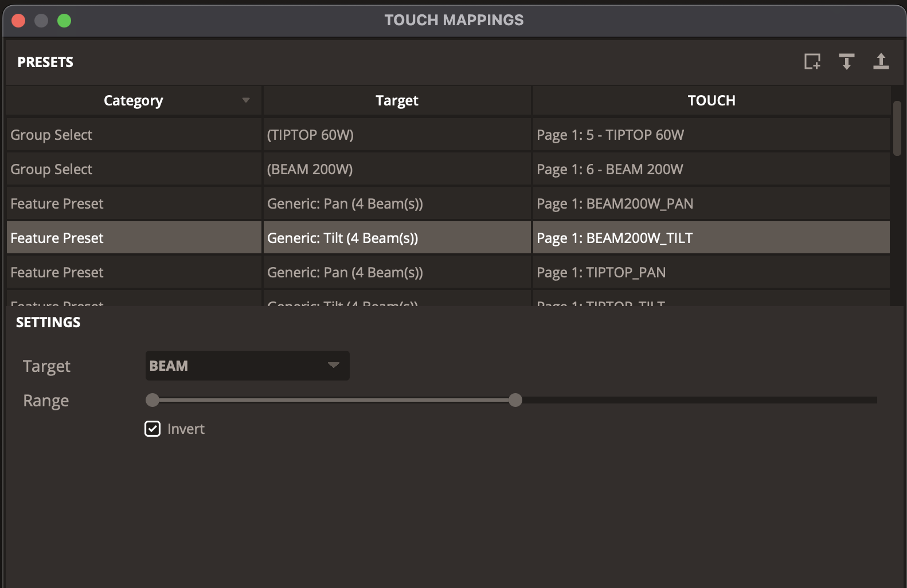Select Group Select category in BEAM 200W row
The height and width of the screenshot is (588, 907).
(134, 169)
